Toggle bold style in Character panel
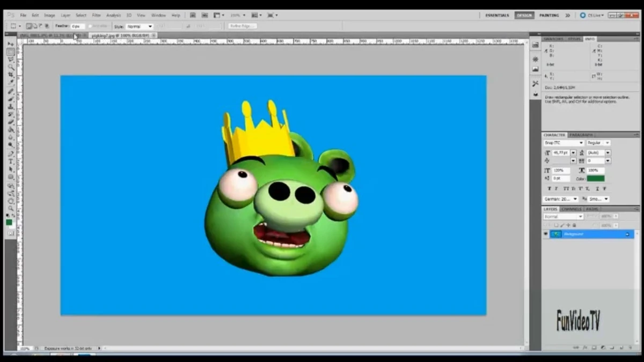Image resolution: width=644 pixels, height=362 pixels. [x=550, y=188]
